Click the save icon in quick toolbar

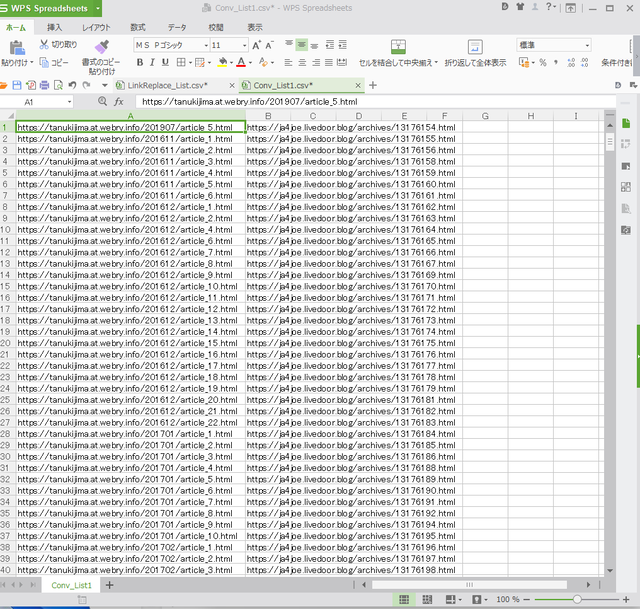click(x=17, y=85)
